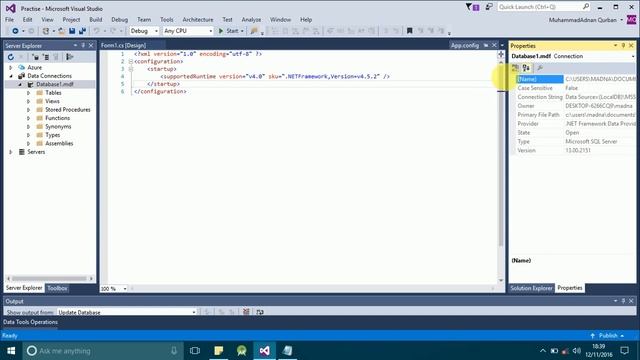Open the Architecture menu

(x=198, y=20)
